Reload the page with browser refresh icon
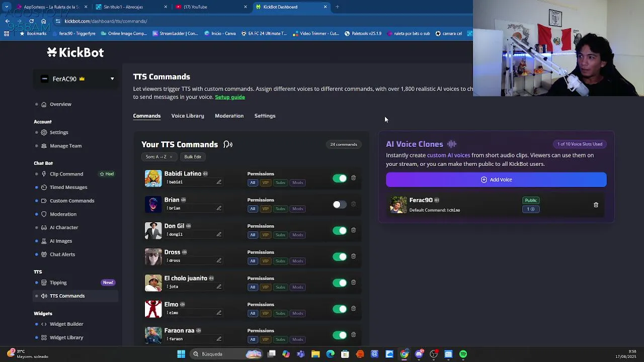Screen dimensions: 644x362 (31, 21)
